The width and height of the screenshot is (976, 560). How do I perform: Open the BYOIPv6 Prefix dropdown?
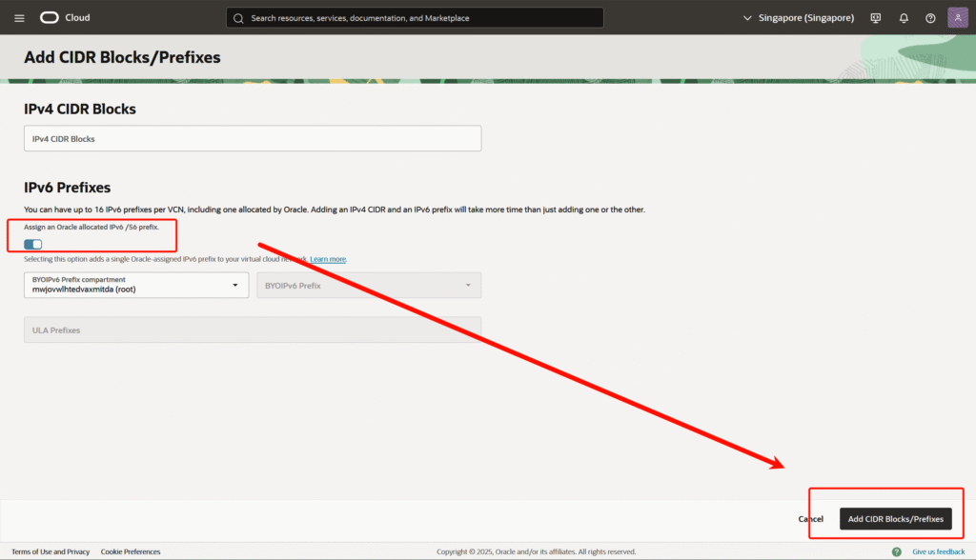click(x=369, y=285)
